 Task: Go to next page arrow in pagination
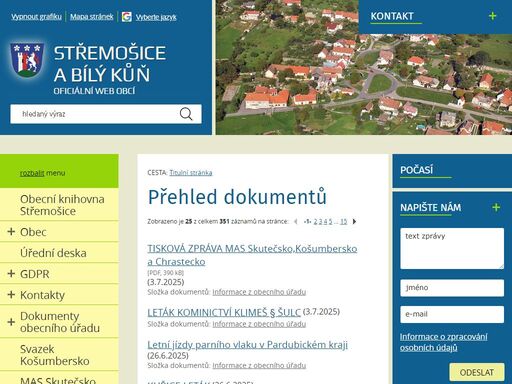(x=354, y=221)
